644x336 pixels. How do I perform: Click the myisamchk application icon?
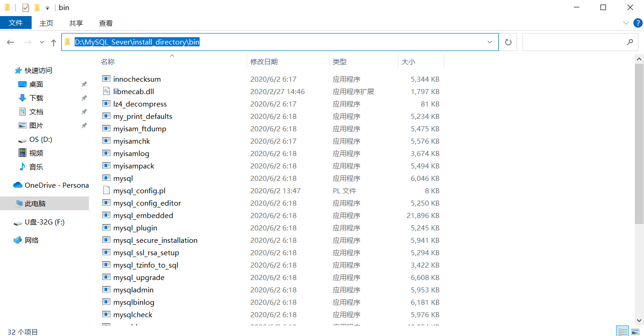[106, 141]
